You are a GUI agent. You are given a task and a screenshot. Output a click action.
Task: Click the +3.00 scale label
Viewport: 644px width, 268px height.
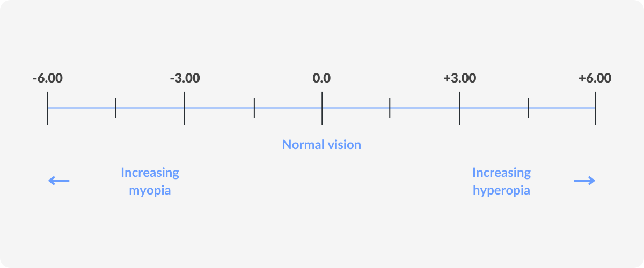click(459, 78)
